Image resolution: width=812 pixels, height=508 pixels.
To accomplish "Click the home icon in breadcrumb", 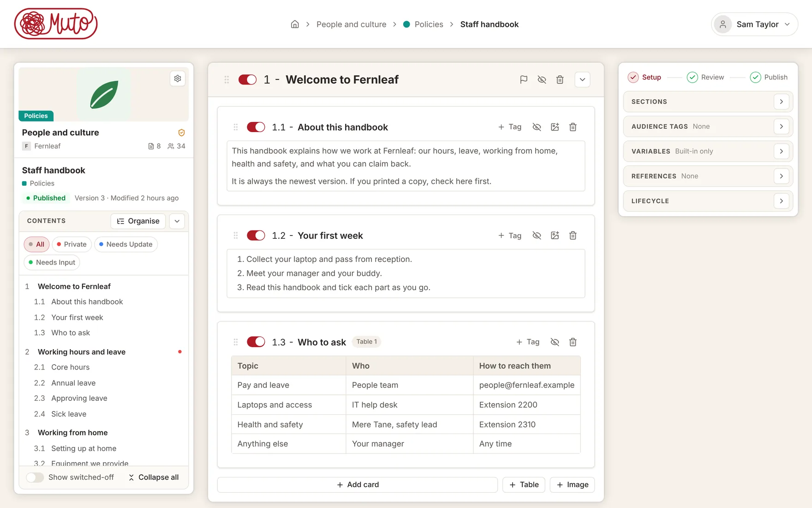I will [295, 24].
